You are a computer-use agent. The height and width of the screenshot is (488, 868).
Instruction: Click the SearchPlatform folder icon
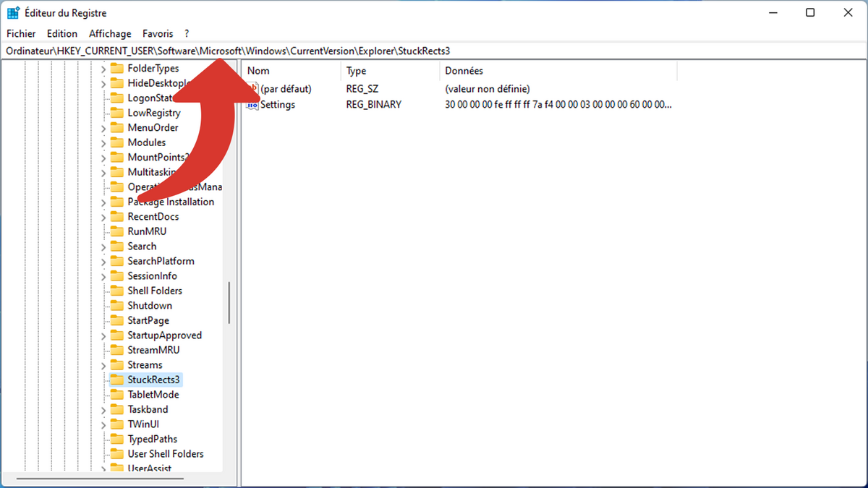(116, 261)
